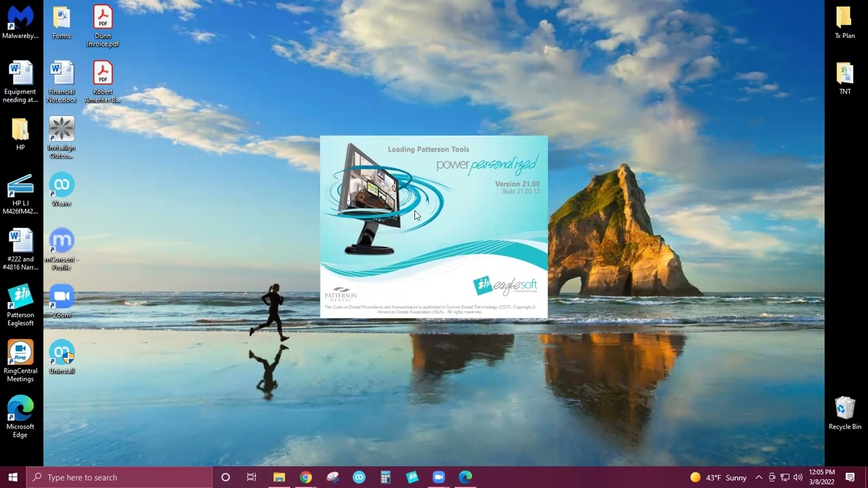Open Microsoft Edge from taskbar
Screen dimensions: 868x488
[465, 477]
